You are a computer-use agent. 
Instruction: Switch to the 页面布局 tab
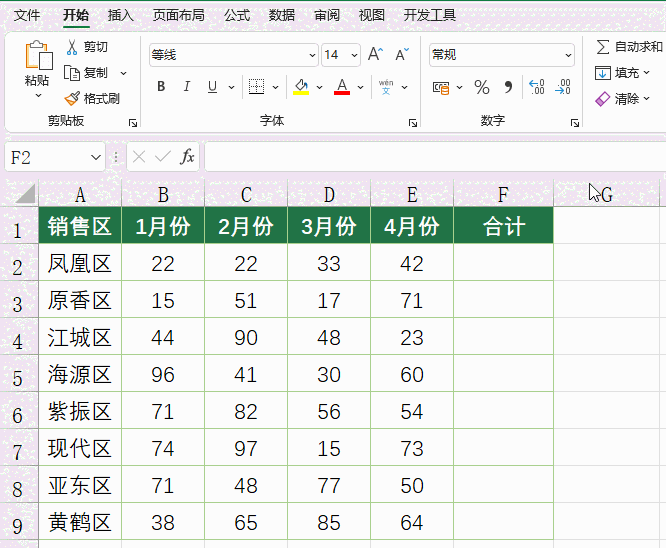(179, 15)
